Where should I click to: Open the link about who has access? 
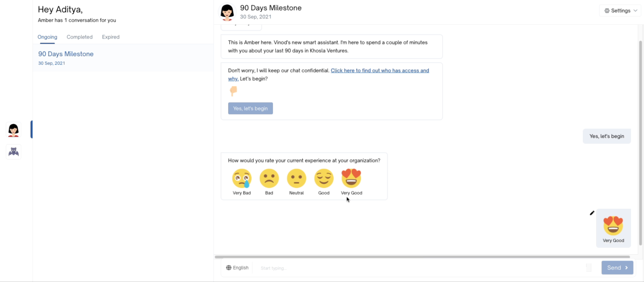point(379,70)
